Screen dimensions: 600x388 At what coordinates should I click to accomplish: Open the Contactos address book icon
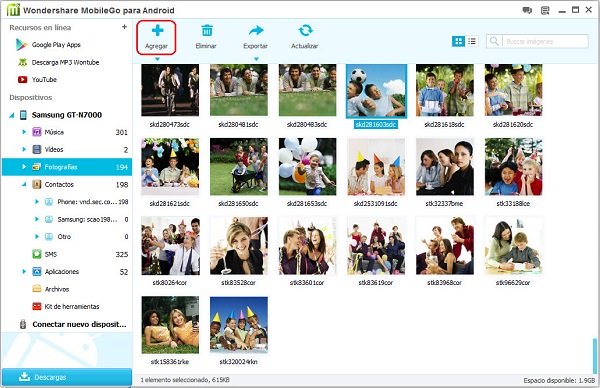(x=36, y=184)
